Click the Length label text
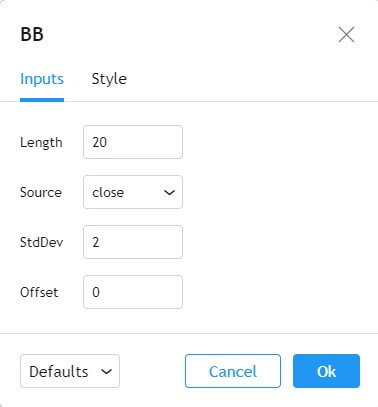Image resolution: width=378 pixels, height=407 pixels. tap(41, 143)
